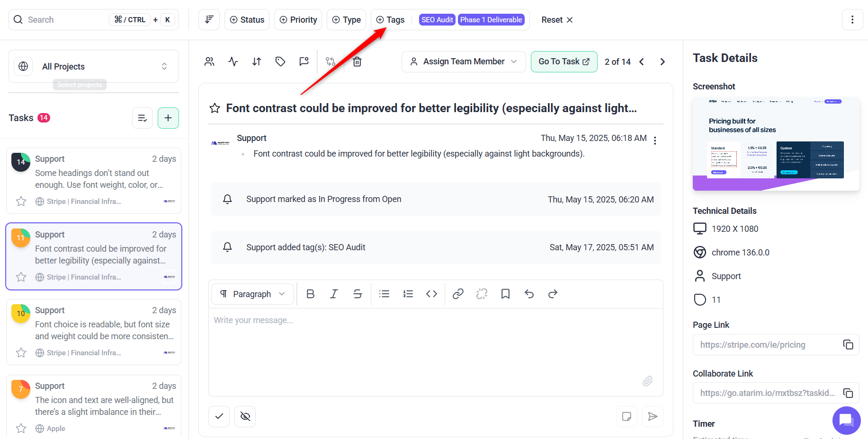Click the sort order icon in top bar

coord(209,20)
